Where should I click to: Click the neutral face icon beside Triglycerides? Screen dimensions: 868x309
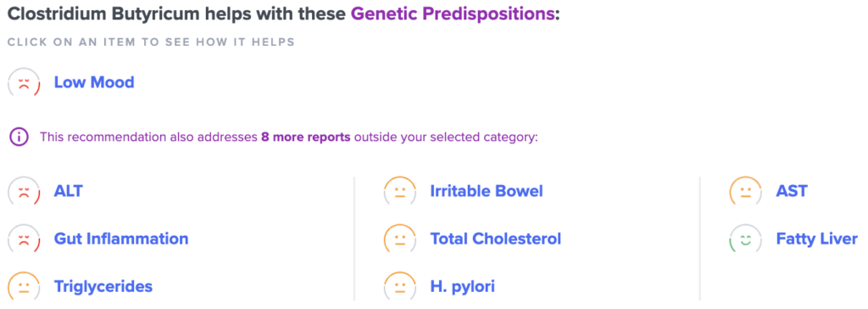coord(24,287)
